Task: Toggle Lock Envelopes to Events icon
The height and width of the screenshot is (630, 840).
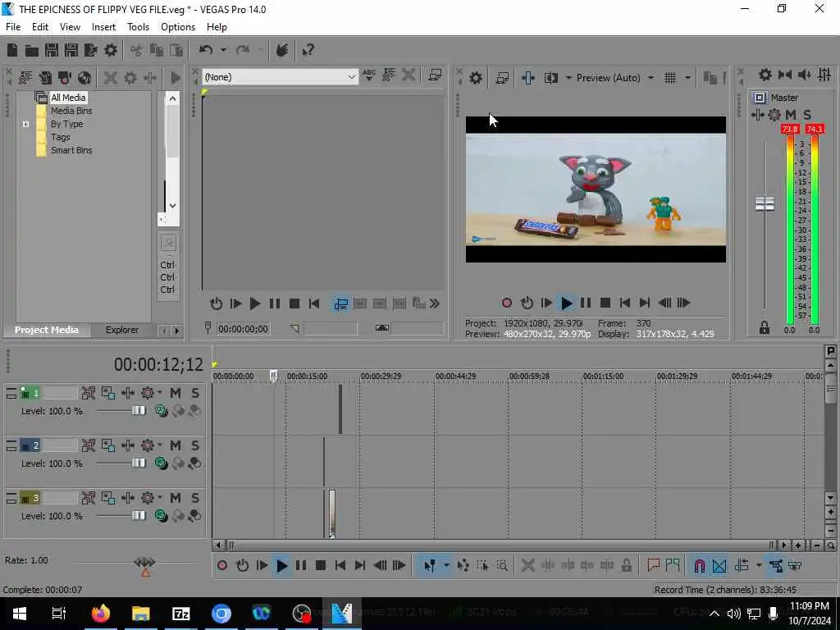Action: [776, 566]
